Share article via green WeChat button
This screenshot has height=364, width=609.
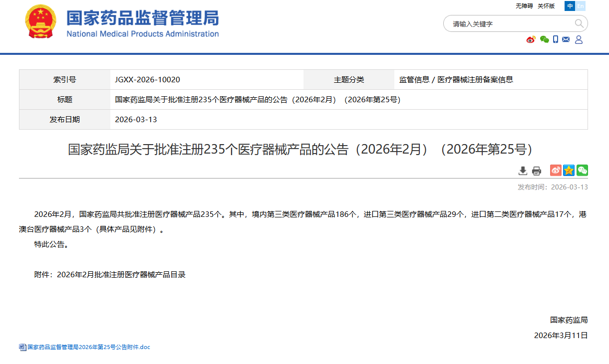582,171
